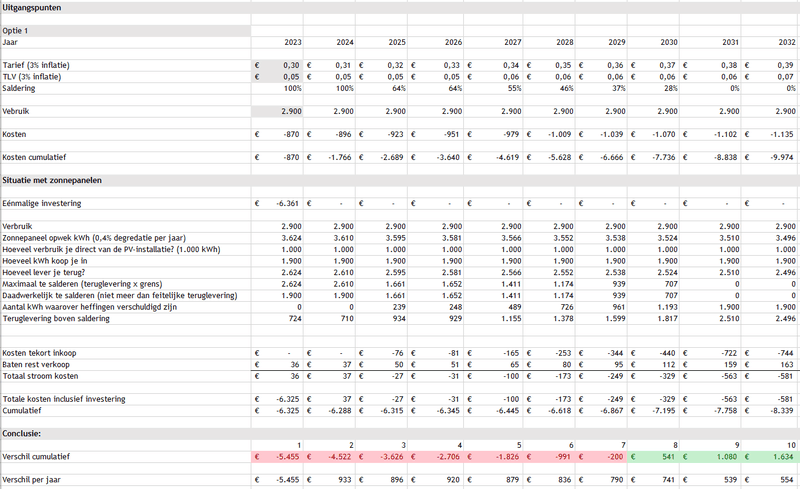Select the Verschil per jaar 554 cell
The image size is (800, 489).
(770, 480)
